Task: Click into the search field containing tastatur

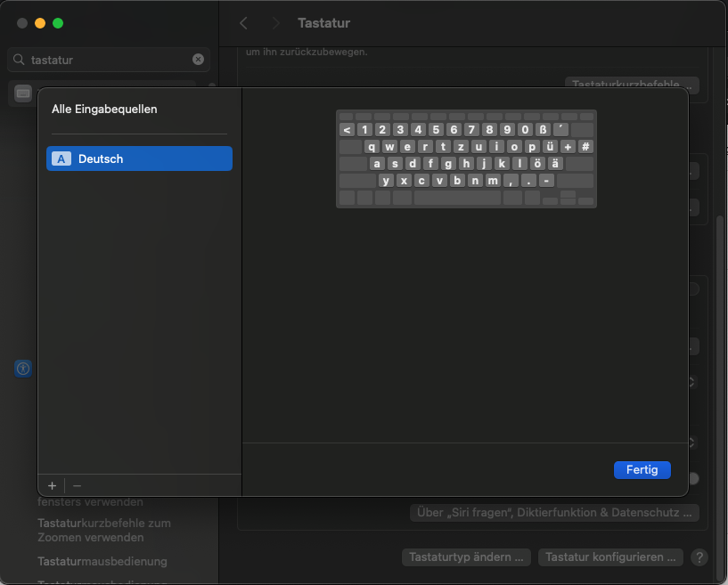Action: [x=107, y=60]
